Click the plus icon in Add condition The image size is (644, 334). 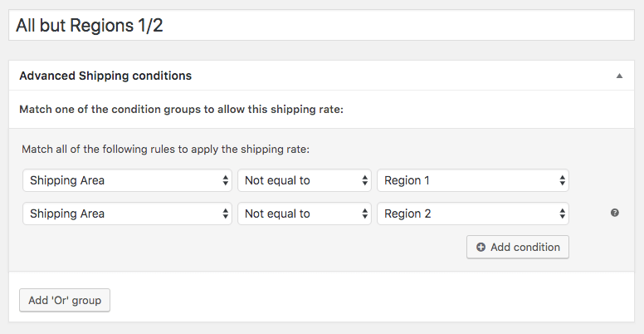pyautogui.click(x=481, y=248)
